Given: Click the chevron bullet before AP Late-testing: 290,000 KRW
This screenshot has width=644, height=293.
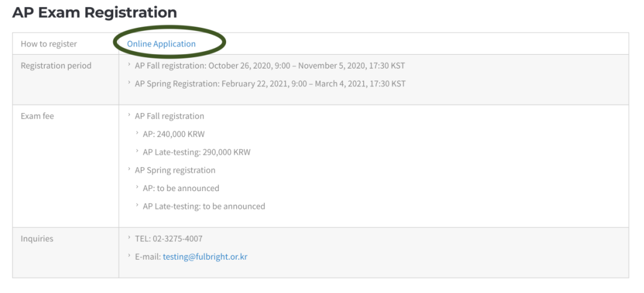Looking at the screenshot, I should click(137, 152).
